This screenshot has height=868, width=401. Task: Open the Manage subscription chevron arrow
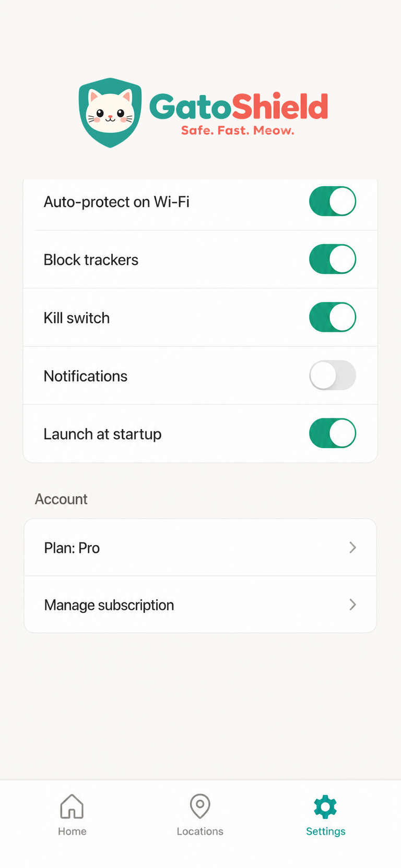pos(353,605)
